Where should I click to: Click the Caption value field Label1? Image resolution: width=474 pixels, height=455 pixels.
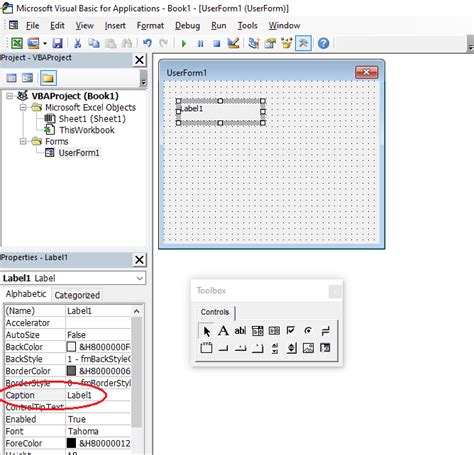point(98,395)
